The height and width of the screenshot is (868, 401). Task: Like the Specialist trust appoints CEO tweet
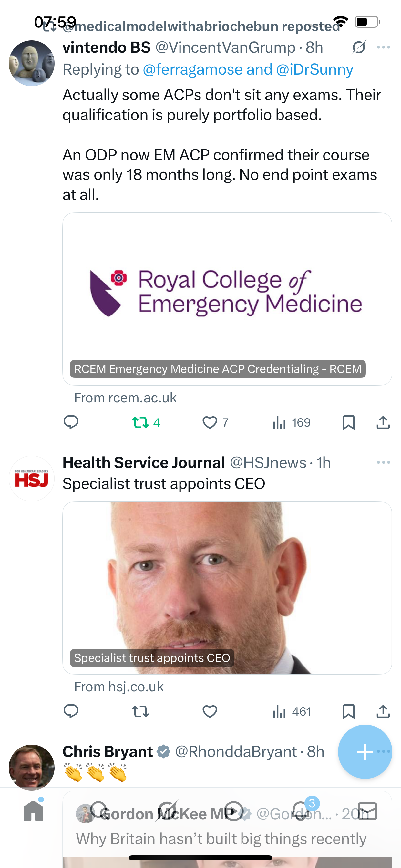(210, 711)
